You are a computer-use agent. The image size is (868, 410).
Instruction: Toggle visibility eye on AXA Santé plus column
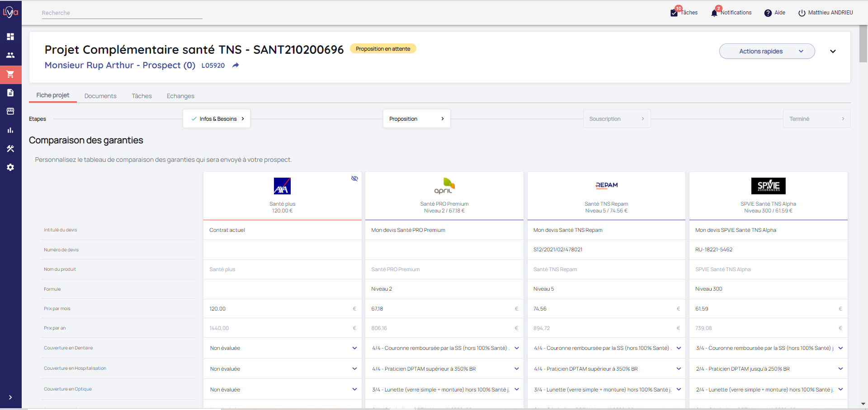tap(354, 179)
